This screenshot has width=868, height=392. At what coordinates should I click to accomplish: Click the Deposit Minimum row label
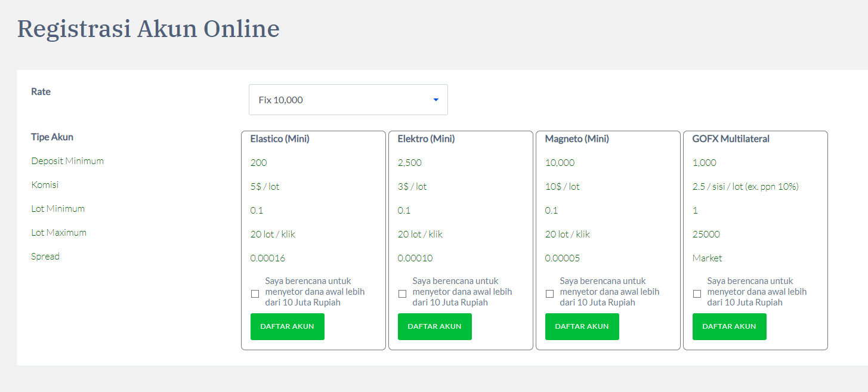click(67, 160)
